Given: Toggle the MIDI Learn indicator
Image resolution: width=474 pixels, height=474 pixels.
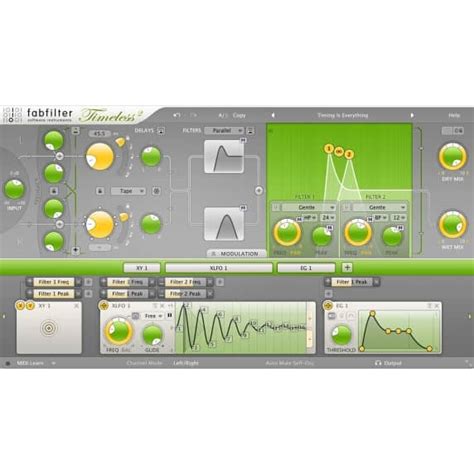Looking at the screenshot, I should click(x=8, y=363).
